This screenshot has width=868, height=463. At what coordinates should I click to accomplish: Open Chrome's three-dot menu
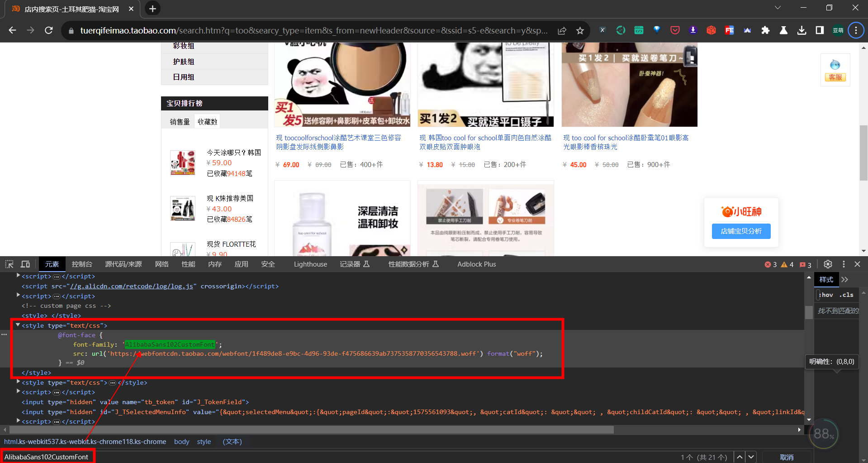pyautogui.click(x=856, y=30)
